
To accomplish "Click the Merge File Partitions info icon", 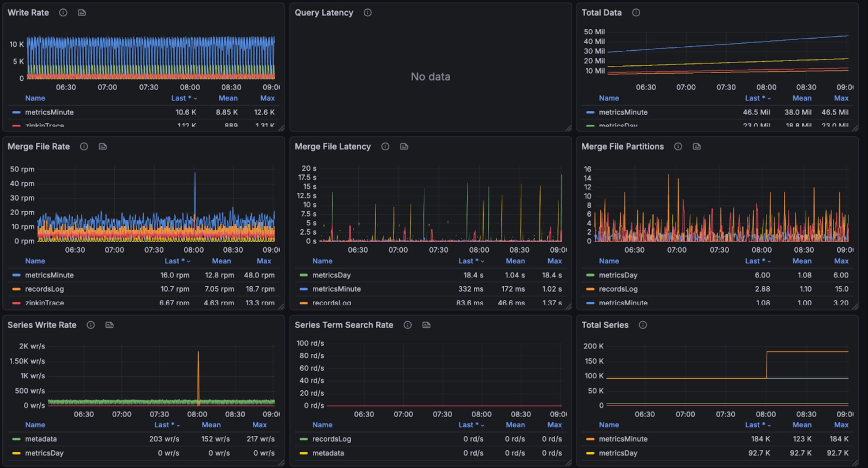I will (x=678, y=146).
